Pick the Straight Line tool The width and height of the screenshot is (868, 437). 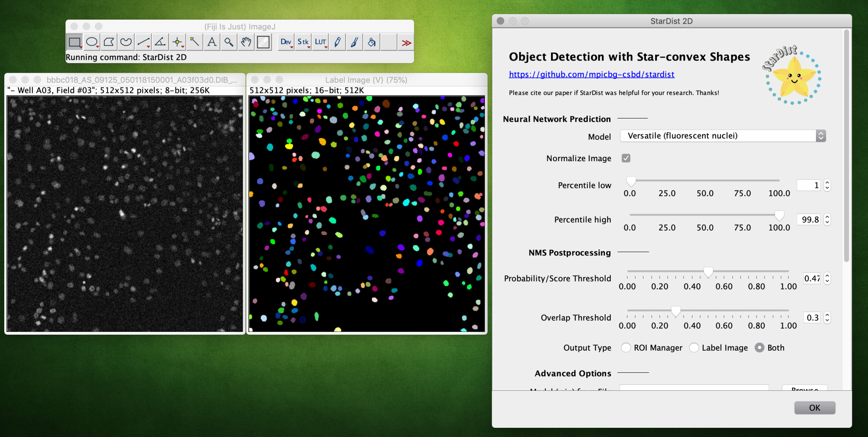pos(143,42)
